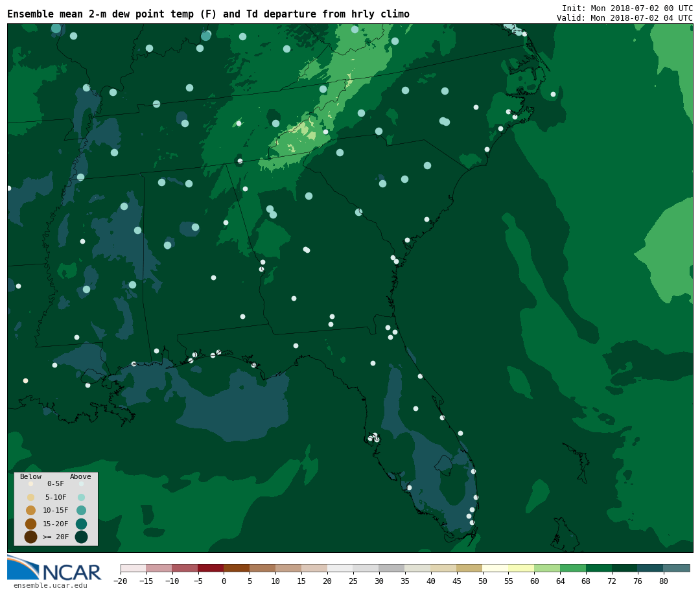Pick the 10 to 15 tan colorbar swatch
The height and width of the screenshot is (593, 700).
[x=289, y=568]
